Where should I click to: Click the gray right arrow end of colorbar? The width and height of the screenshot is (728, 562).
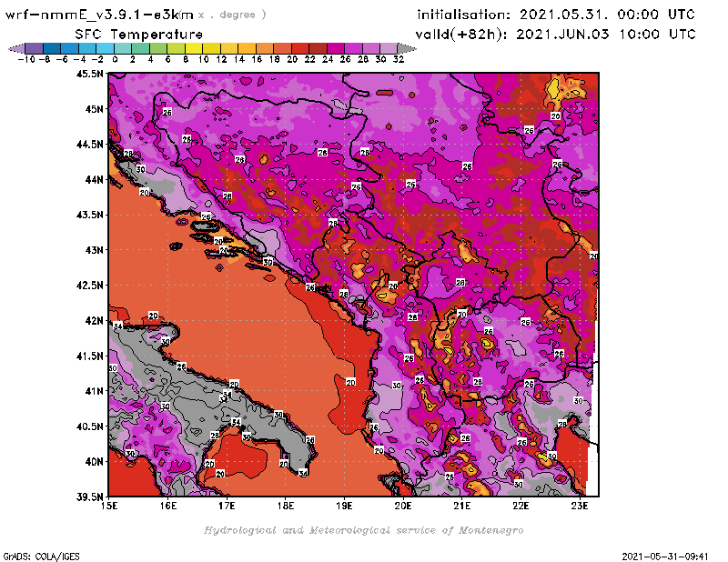(404, 48)
